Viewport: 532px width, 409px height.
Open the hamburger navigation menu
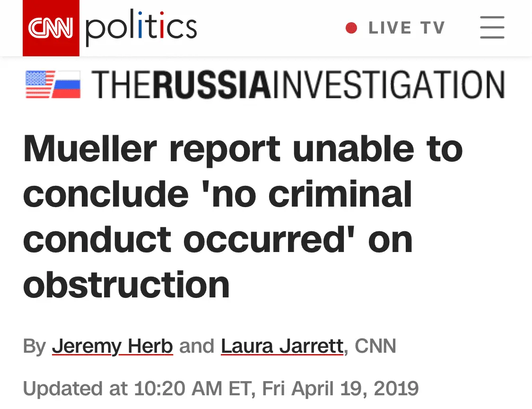(x=492, y=27)
